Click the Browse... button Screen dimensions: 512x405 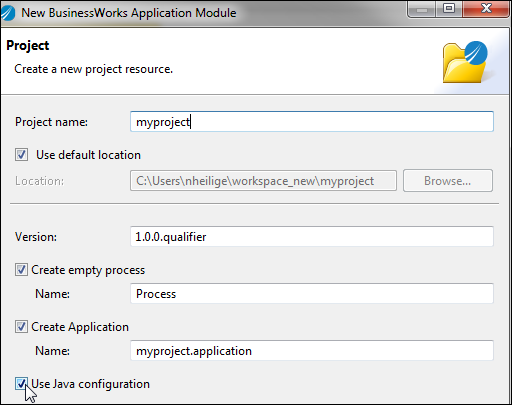tap(448, 181)
